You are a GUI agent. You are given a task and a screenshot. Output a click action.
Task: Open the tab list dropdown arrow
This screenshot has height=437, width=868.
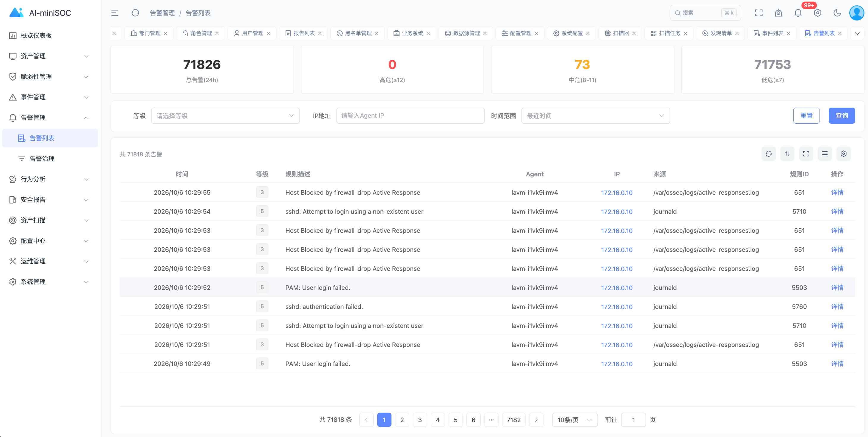pyautogui.click(x=857, y=33)
